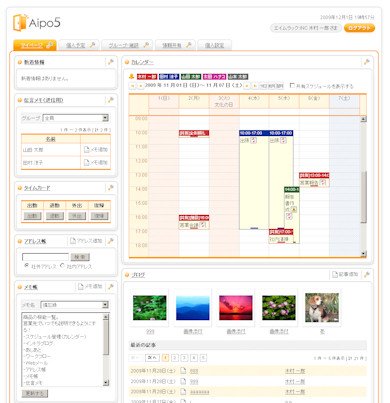390x403 pixels.
Task: Go to blog page 5
Action: 203,358
